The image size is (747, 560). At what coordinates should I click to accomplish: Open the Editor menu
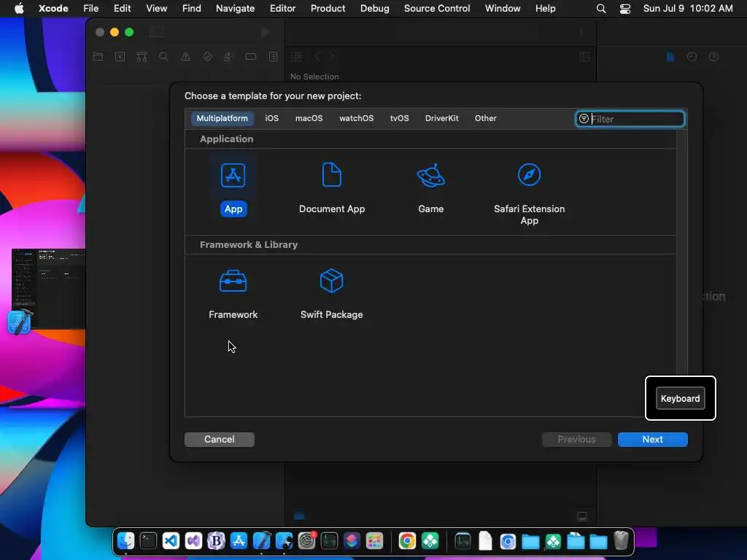(282, 9)
